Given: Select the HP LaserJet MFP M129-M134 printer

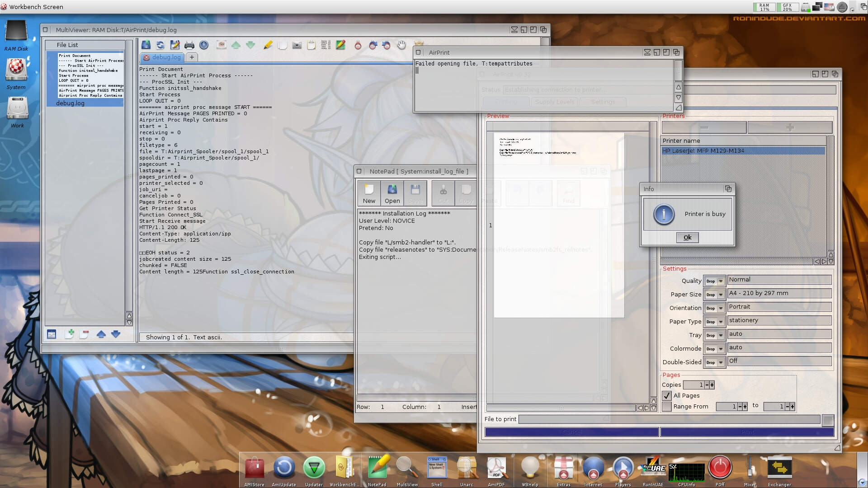Looking at the screenshot, I should click(x=743, y=151).
